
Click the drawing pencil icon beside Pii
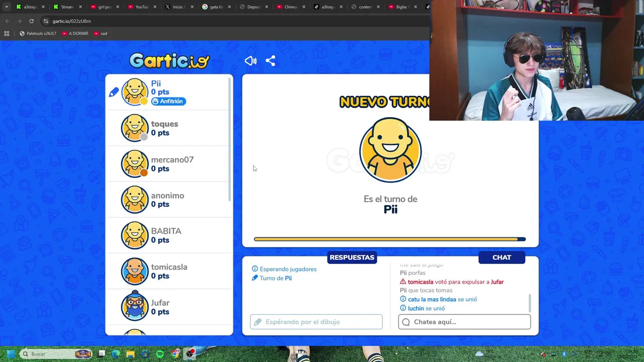[x=114, y=92]
